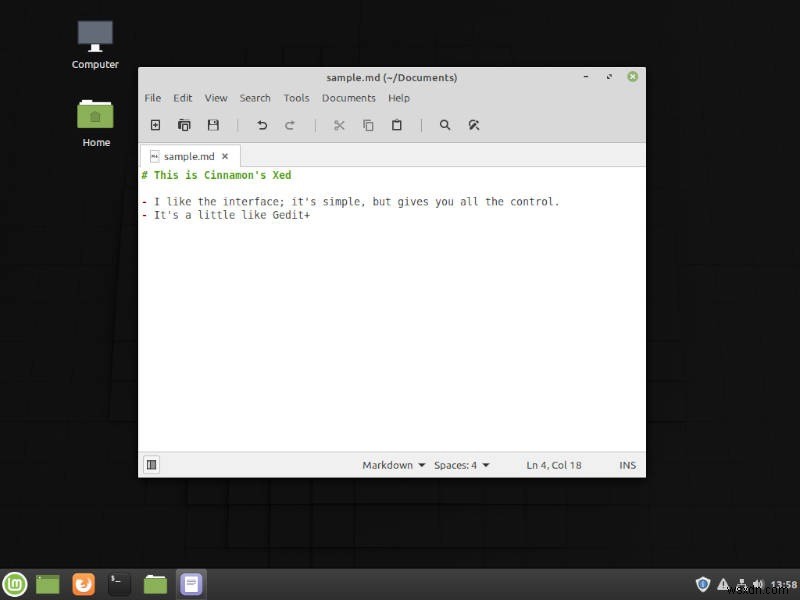Undo the last edit
800x600 pixels.
[261, 125]
